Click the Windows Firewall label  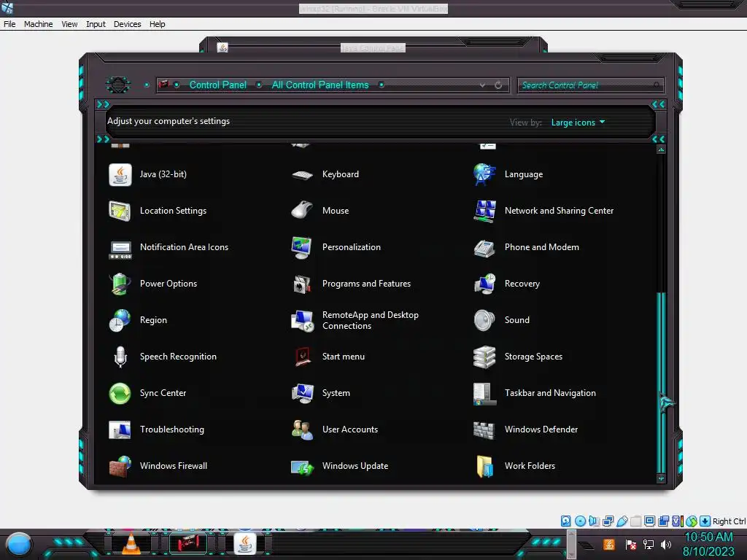point(174,466)
